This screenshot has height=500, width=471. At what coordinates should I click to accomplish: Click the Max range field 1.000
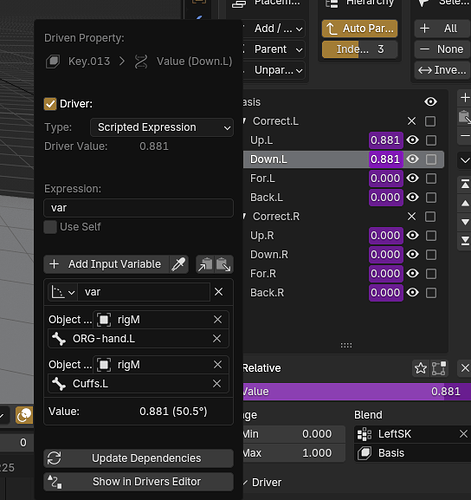point(294,453)
